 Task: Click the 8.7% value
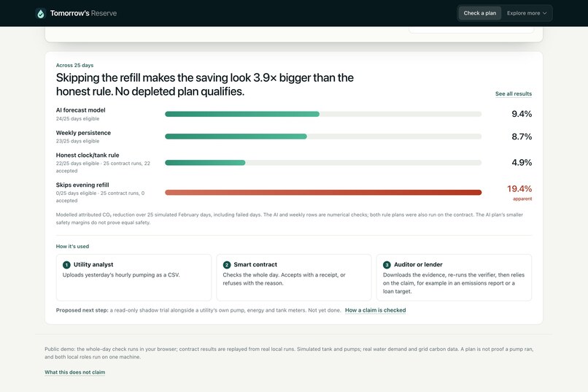[x=522, y=137]
